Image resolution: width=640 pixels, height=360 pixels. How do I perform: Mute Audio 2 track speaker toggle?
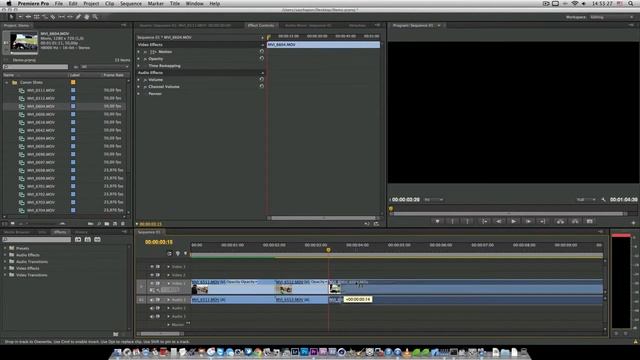tap(152, 308)
